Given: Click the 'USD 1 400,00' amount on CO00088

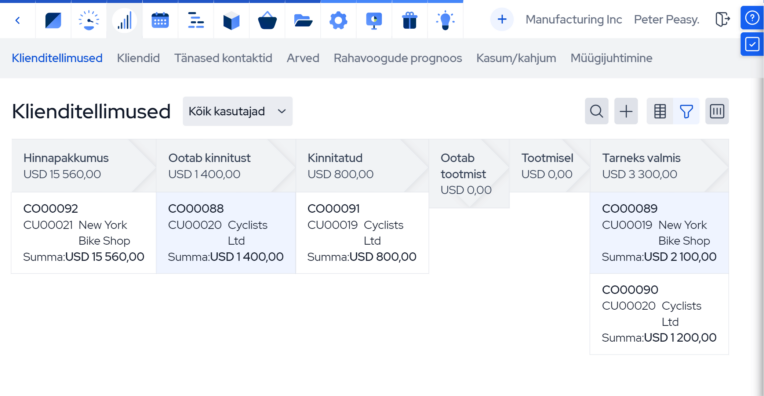Looking at the screenshot, I should click(247, 257).
